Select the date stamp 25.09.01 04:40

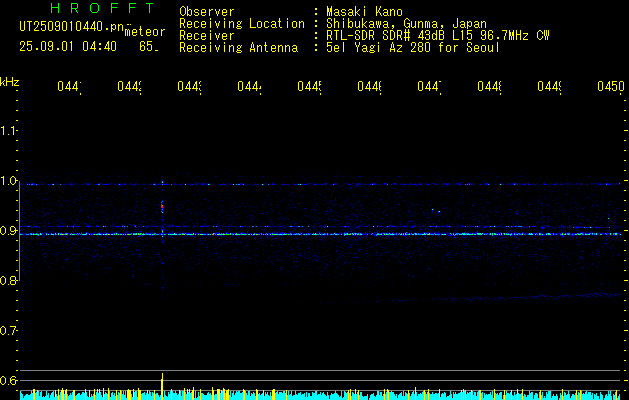[68, 47]
